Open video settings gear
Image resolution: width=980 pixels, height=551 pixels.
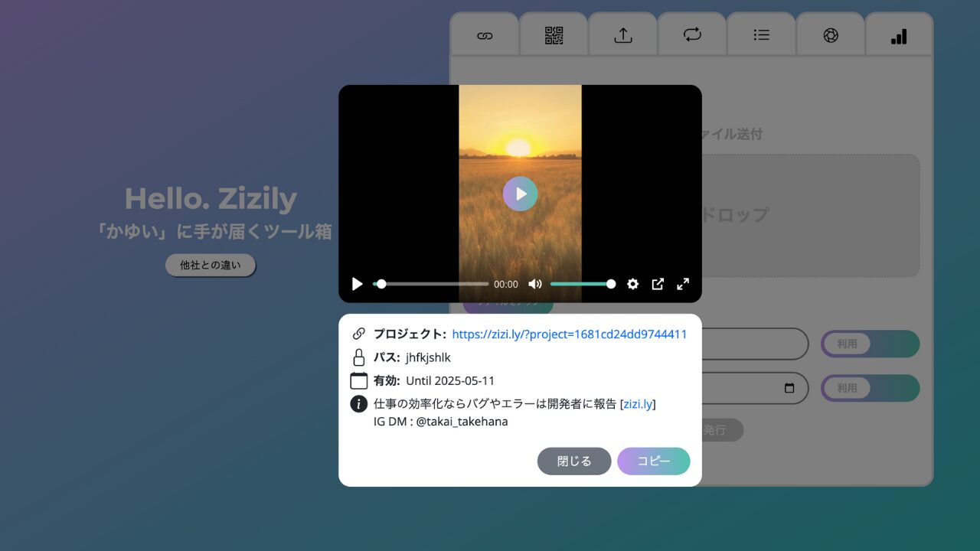tap(632, 284)
